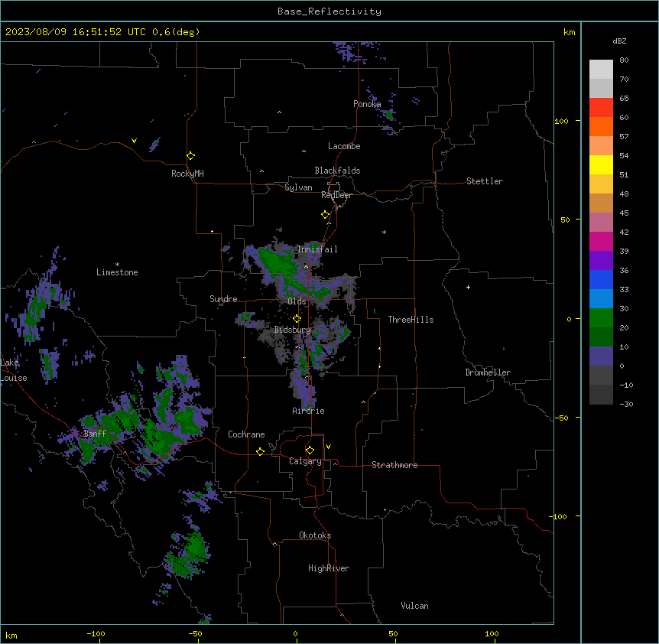This screenshot has width=659, height=644.
Task: Click the yellow V marker northwest of RockyMH
Action: (134, 141)
